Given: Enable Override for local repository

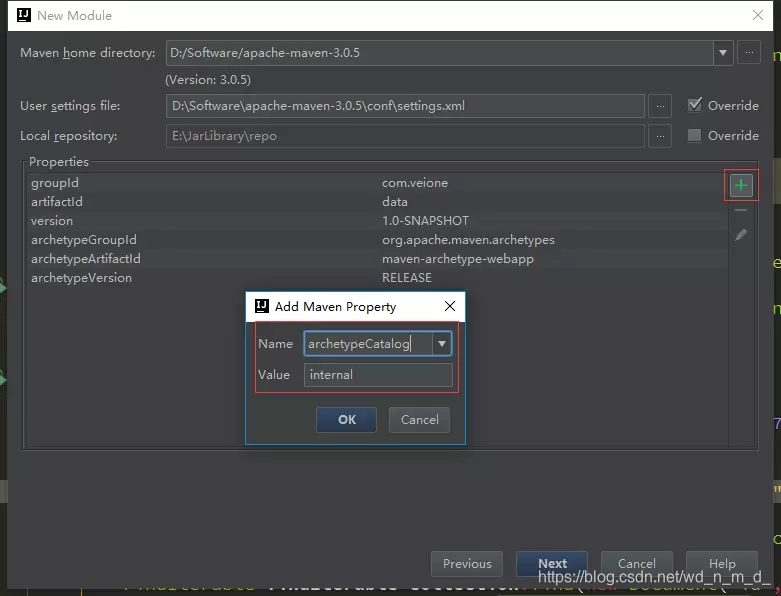Looking at the screenshot, I should [x=694, y=135].
